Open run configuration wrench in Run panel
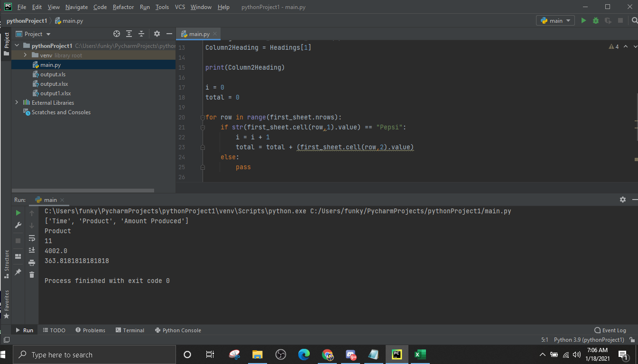Screen dimensions: 638x364 (x=18, y=226)
